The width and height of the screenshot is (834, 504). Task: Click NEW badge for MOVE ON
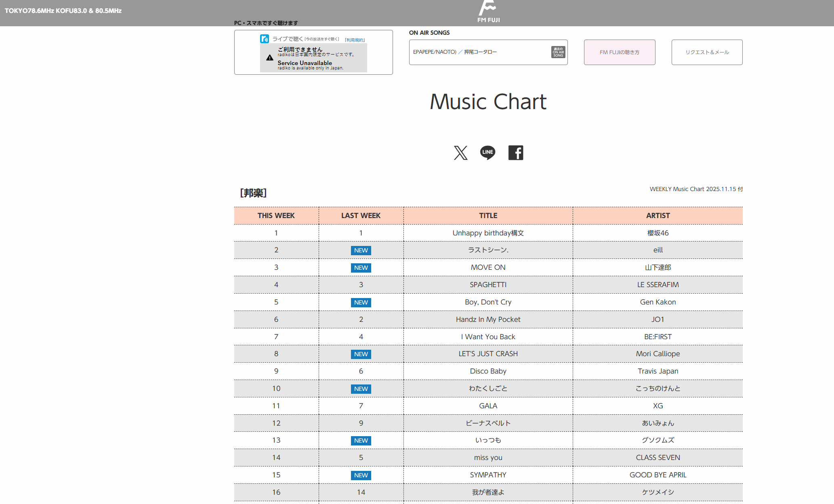coord(361,268)
